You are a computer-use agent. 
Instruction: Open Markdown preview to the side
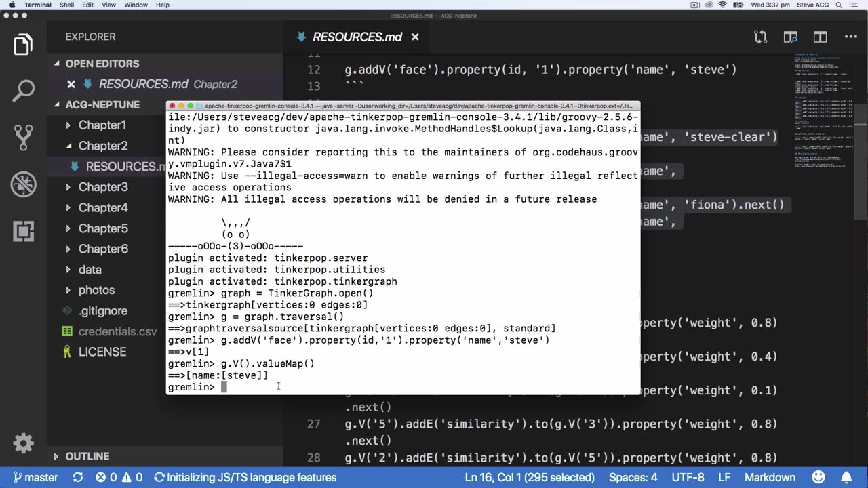click(791, 37)
